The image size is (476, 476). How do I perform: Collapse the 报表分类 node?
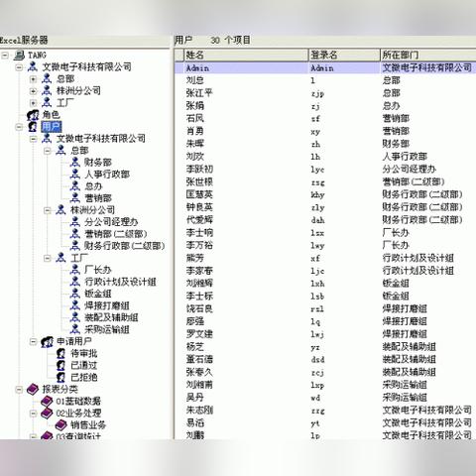tap(19, 389)
